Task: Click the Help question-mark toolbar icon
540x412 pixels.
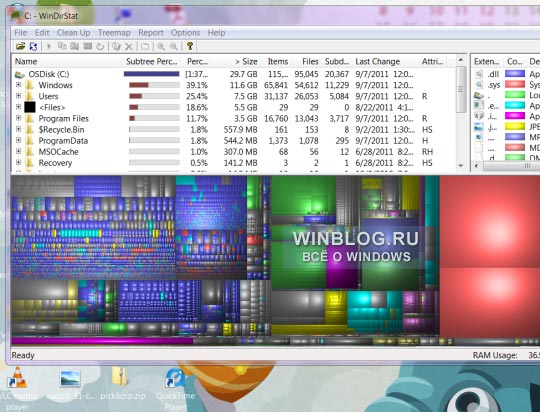Action: pos(190,46)
